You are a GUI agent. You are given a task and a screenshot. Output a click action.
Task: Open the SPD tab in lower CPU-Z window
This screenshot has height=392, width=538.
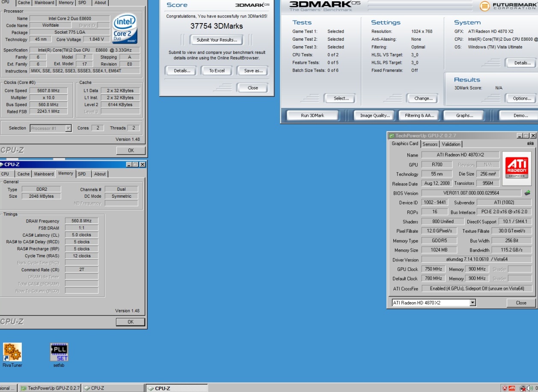click(x=82, y=174)
